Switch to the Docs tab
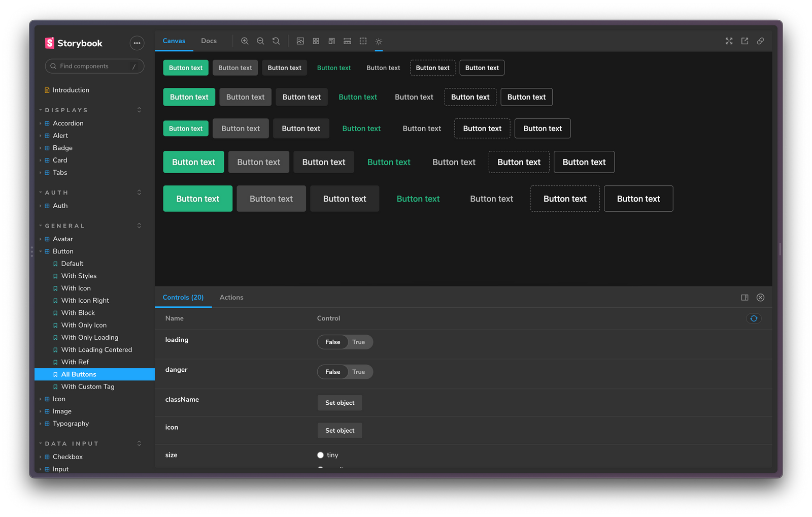The height and width of the screenshot is (517, 812). point(209,41)
